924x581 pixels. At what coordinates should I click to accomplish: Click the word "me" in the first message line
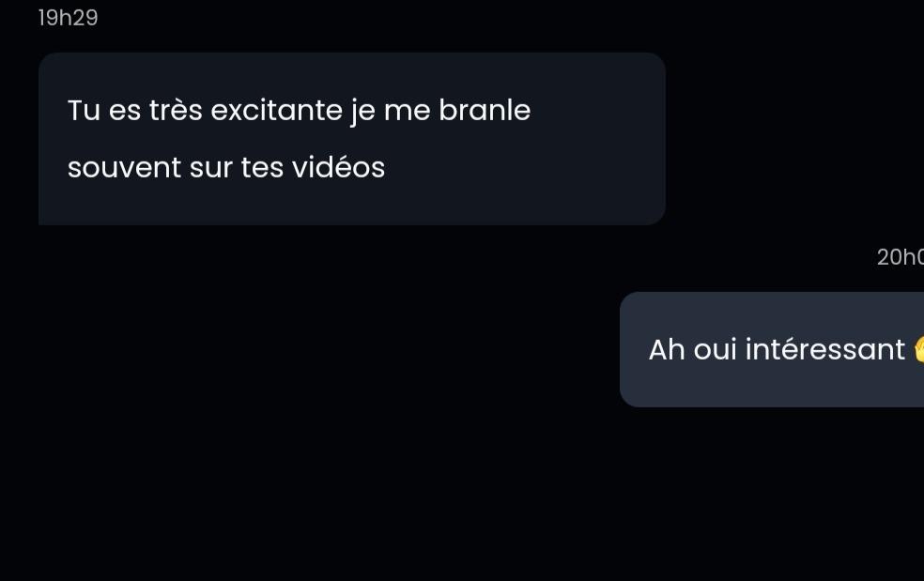coord(407,112)
